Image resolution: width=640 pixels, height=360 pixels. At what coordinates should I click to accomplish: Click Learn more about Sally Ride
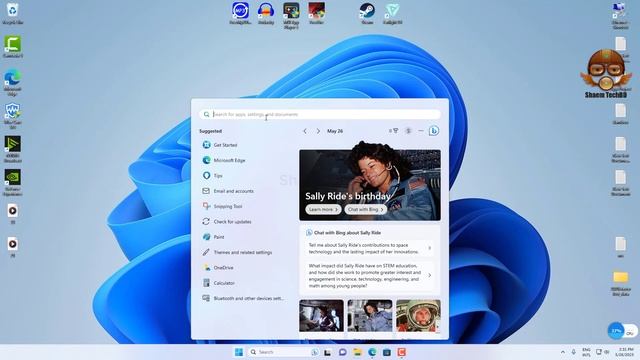coord(323,209)
